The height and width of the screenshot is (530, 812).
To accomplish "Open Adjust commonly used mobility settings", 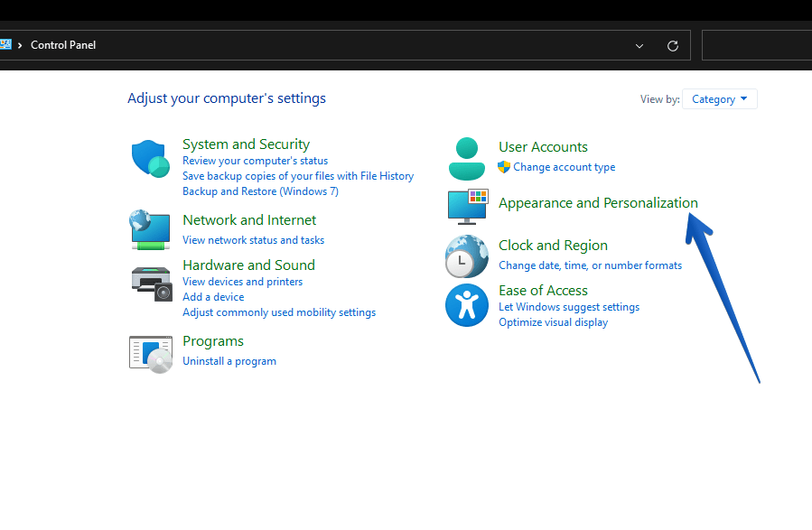I will pos(279,312).
